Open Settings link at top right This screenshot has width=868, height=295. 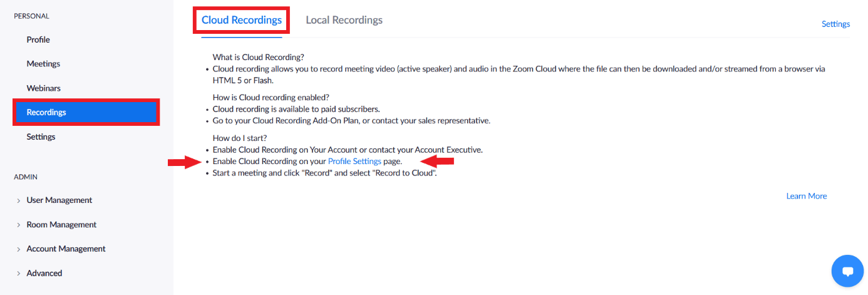835,24
